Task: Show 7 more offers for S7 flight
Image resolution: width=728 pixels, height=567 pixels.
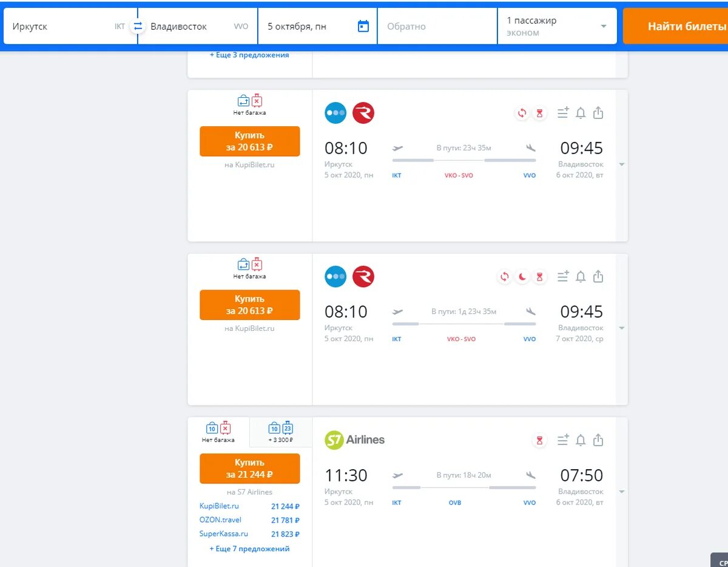Action: click(x=249, y=549)
